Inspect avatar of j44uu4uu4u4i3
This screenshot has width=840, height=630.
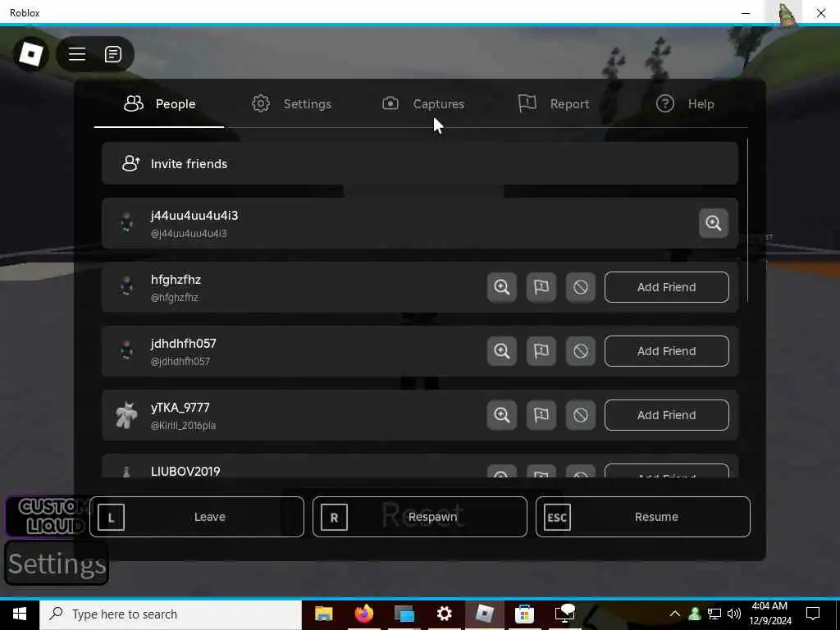(x=714, y=223)
